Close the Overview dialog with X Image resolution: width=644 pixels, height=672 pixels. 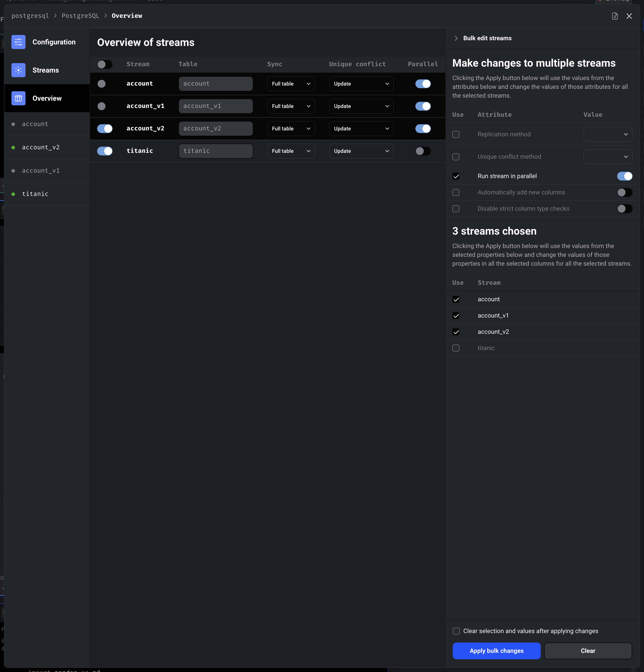629,16
